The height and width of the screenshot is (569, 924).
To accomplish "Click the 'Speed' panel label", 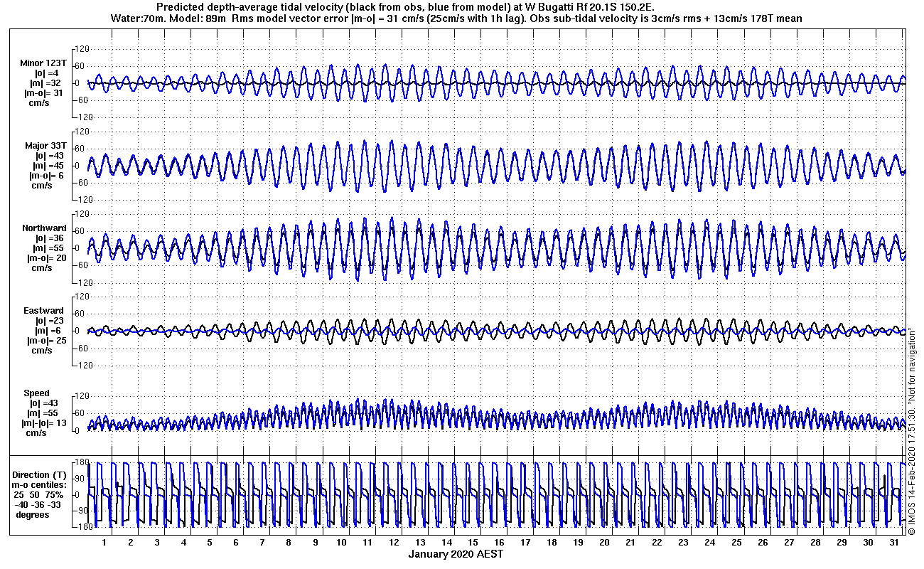I will pos(37,393).
